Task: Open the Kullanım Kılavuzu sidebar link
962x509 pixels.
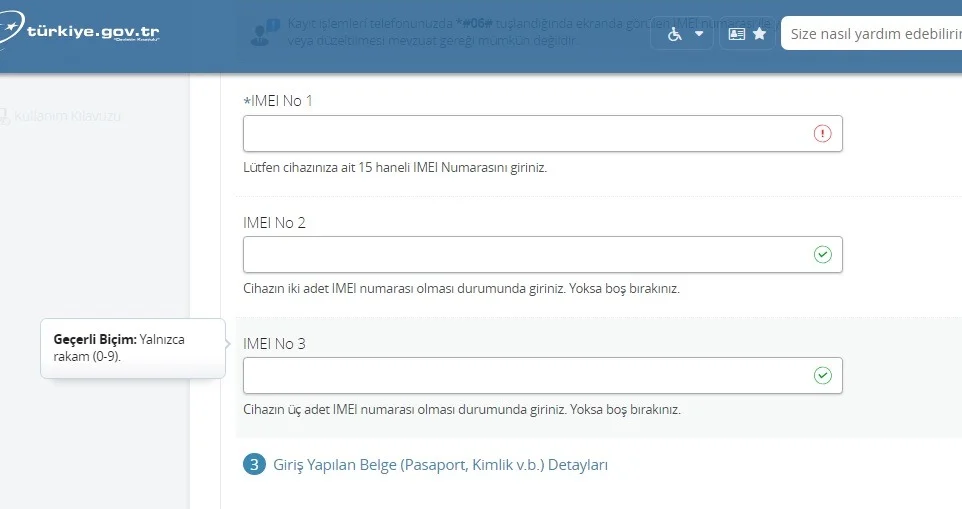Action: tap(67, 116)
